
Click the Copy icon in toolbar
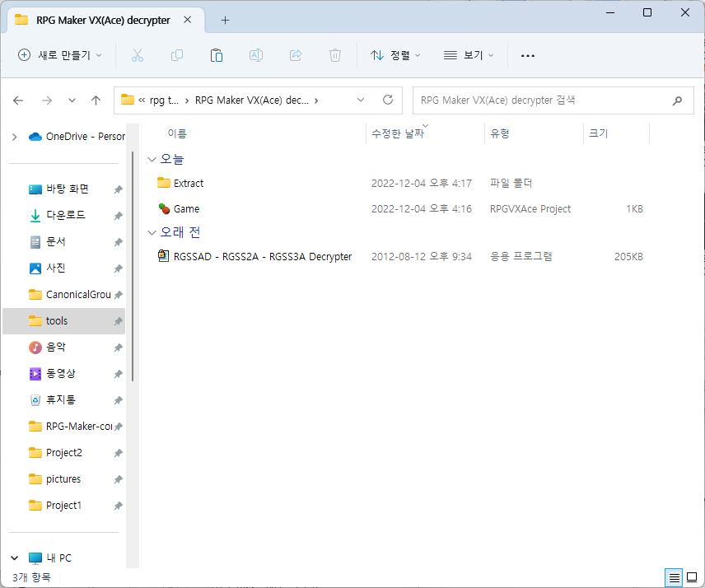tap(177, 55)
